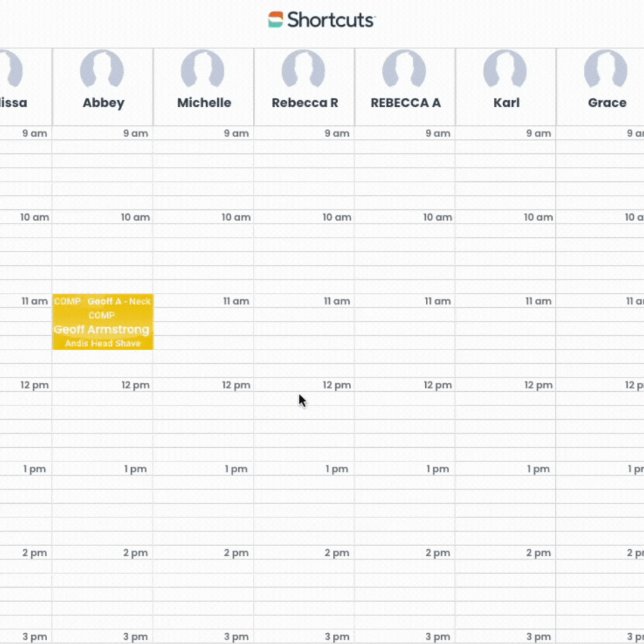Select the Abbey column header name
Screen dimensions: 644x644
pos(103,103)
